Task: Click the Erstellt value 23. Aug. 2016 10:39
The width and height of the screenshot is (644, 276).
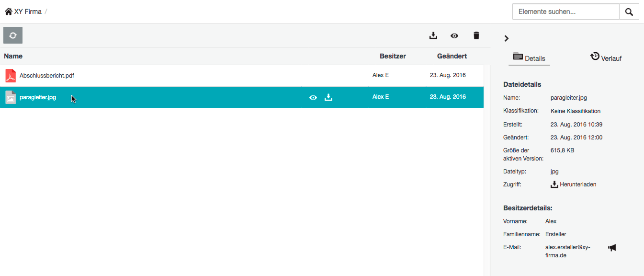Action: click(576, 125)
